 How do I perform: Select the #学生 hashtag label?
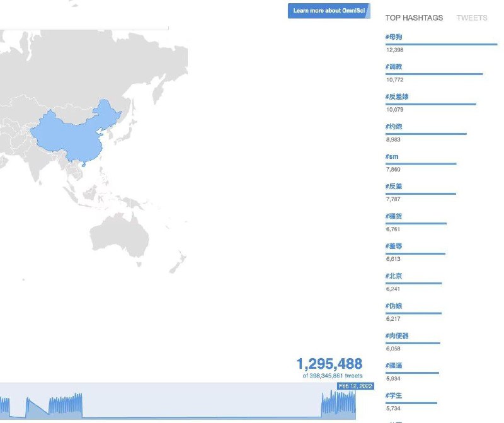(x=393, y=395)
